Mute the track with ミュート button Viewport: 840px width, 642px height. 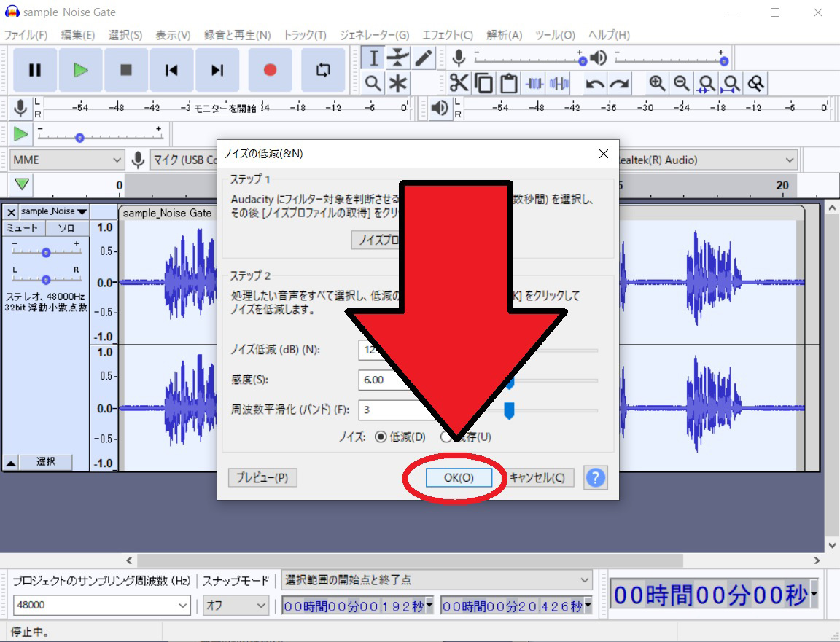click(23, 228)
